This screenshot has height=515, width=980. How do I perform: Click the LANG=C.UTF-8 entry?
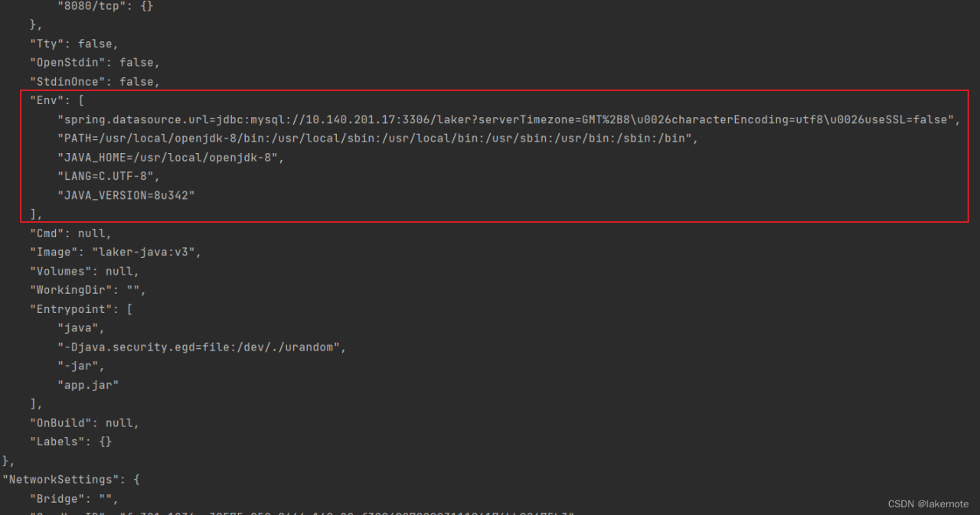pyautogui.click(x=109, y=177)
